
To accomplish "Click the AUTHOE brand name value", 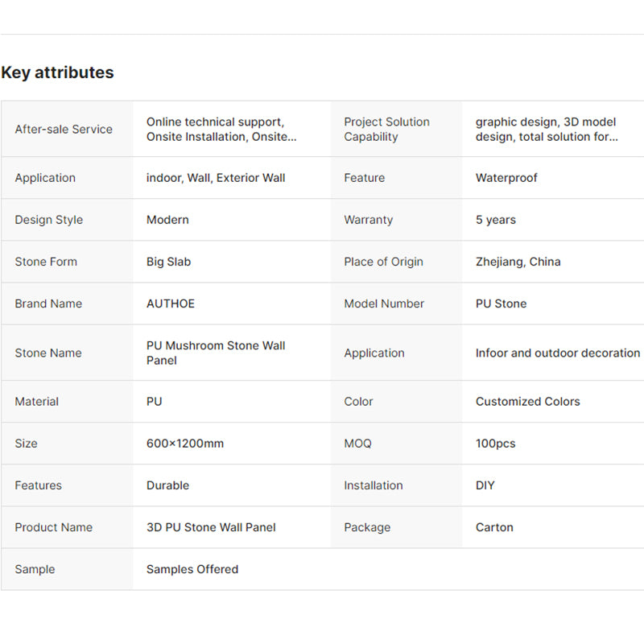I will tap(171, 303).
